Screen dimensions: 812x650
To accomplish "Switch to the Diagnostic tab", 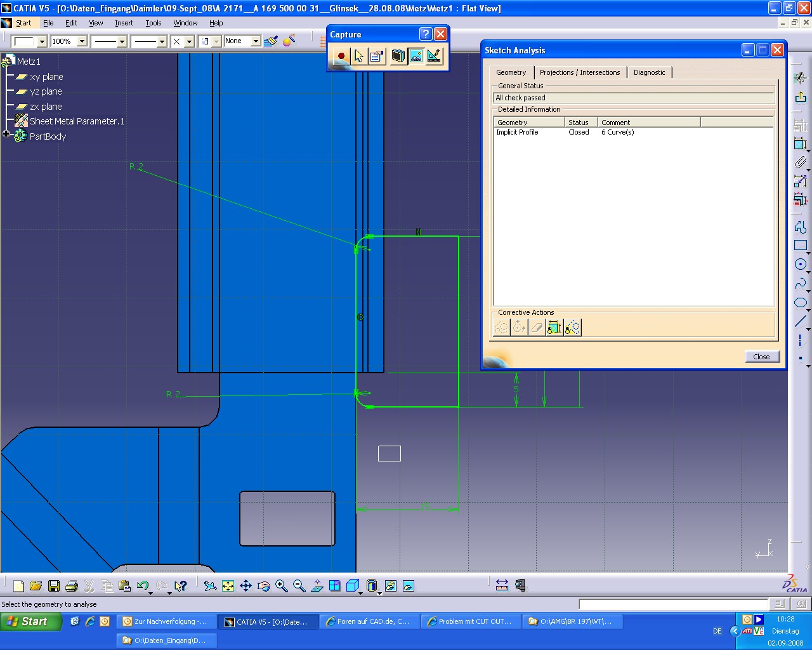I will [x=650, y=72].
